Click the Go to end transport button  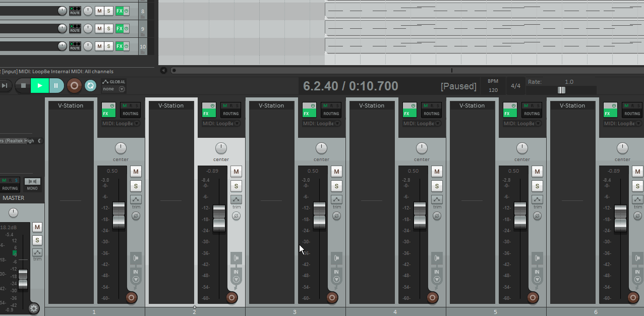[x=5, y=85]
